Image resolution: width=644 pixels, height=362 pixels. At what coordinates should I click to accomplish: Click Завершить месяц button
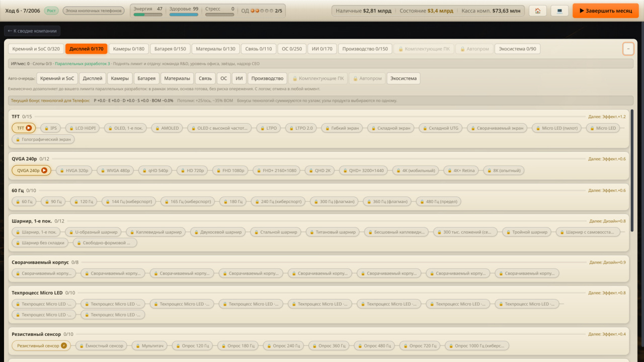(x=606, y=11)
